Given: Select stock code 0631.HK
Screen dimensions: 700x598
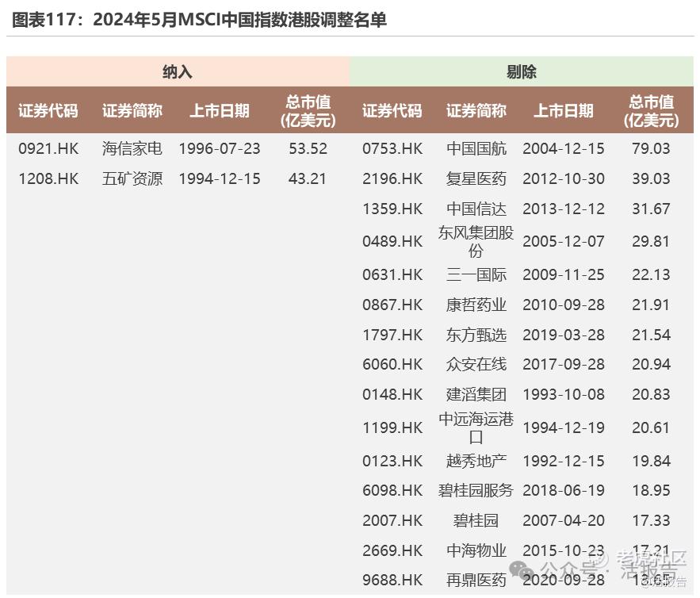Looking at the screenshot, I should 392,274.
